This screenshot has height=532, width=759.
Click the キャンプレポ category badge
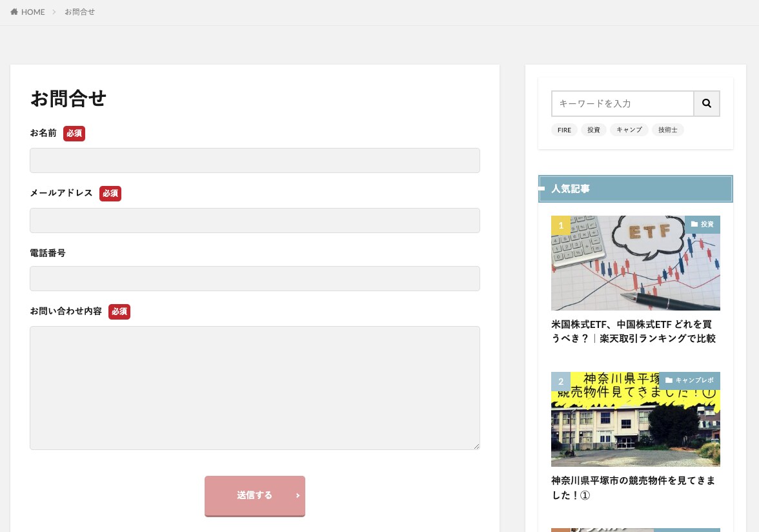[690, 380]
